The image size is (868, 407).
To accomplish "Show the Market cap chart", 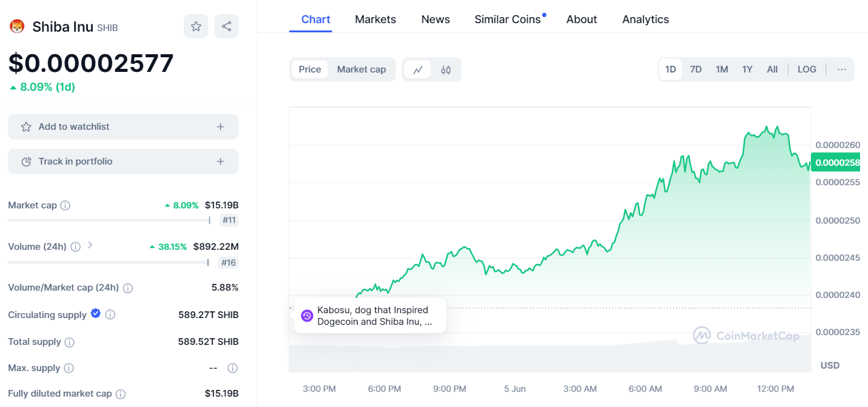I will [362, 69].
